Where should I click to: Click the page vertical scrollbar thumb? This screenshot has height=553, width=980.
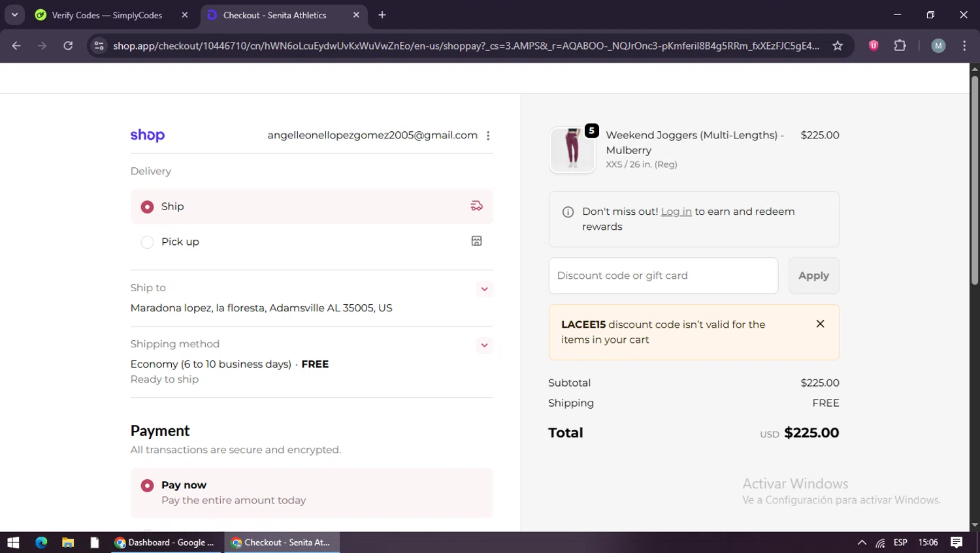[974, 180]
